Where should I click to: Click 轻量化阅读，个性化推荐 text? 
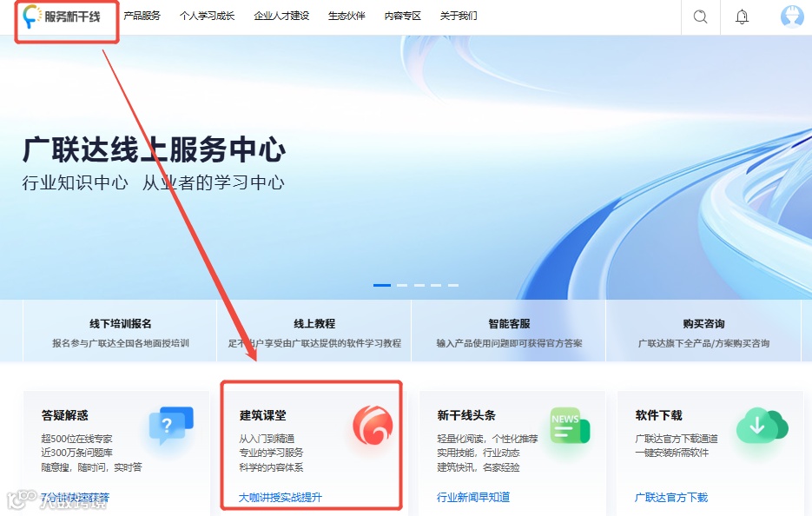tap(487, 439)
